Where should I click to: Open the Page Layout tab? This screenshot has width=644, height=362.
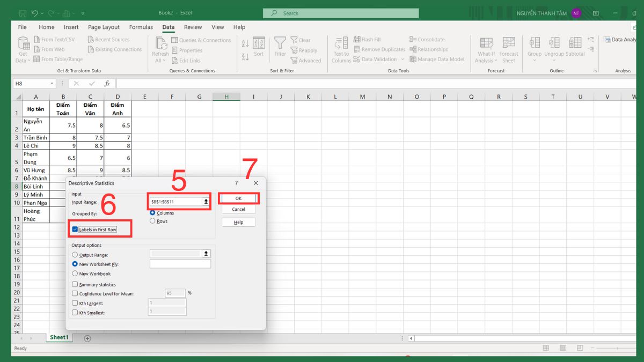coord(104,27)
